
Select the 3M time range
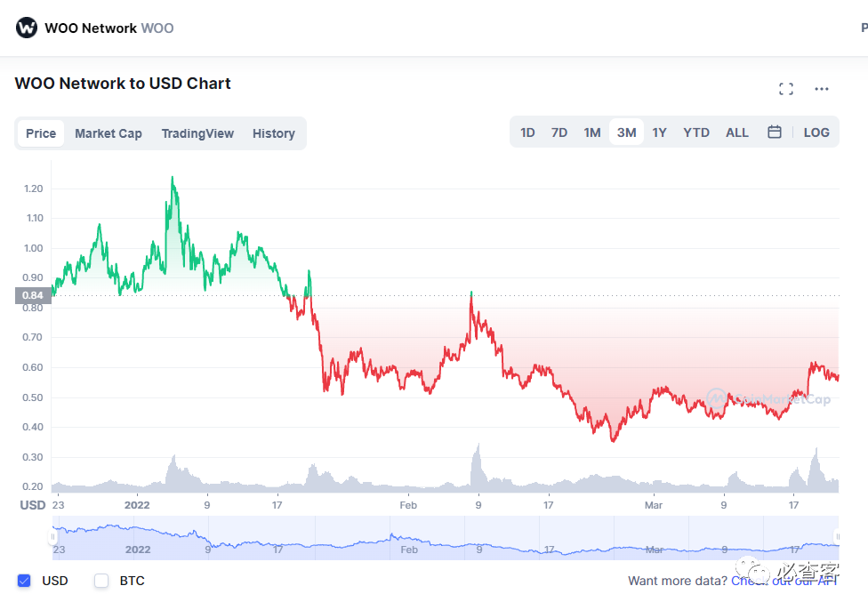coord(627,132)
